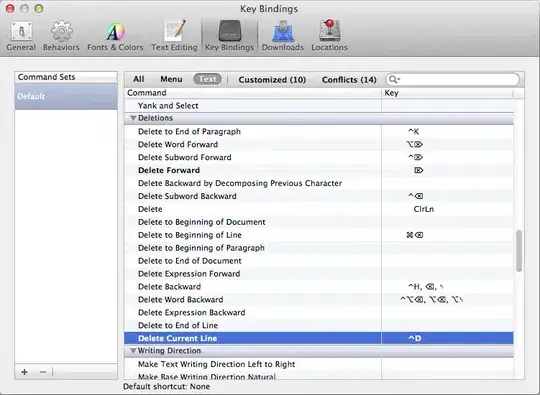Screen dimensions: 540x395
Task: Collapse the Deletions group
Action: tap(133, 118)
